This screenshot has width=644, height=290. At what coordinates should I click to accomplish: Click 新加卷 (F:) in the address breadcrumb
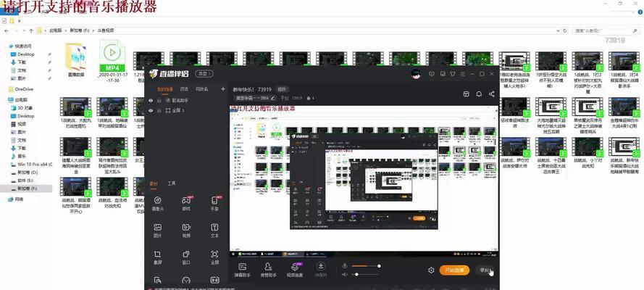coord(79,30)
